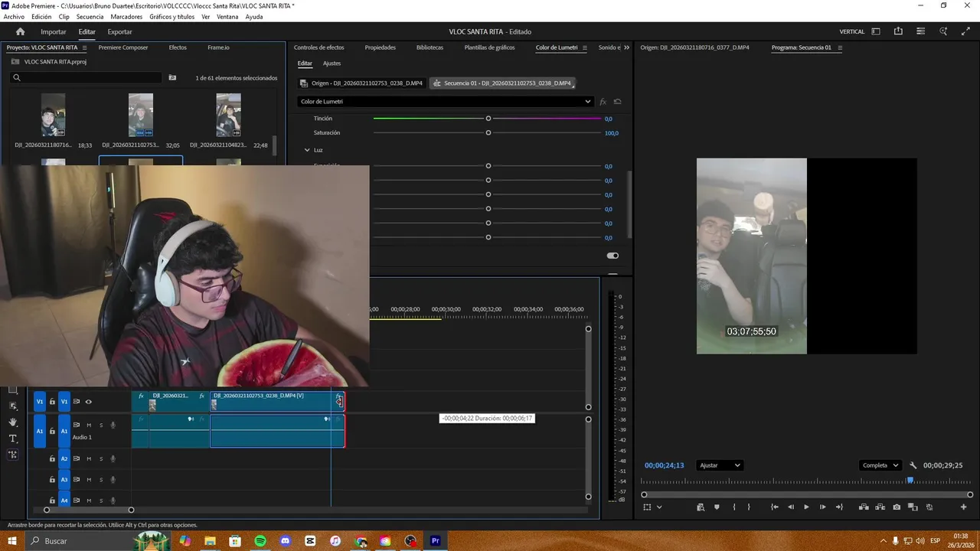Adjust the Tinción slider handle

tap(488, 119)
